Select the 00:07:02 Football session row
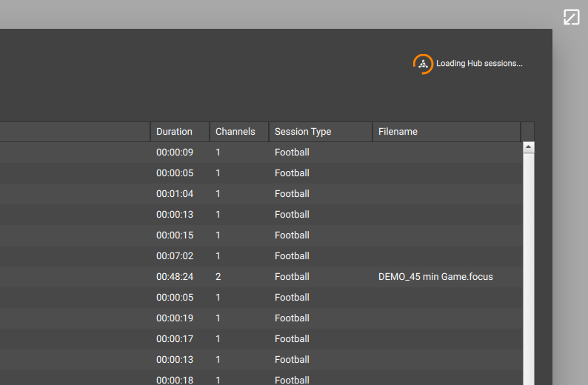The image size is (588, 385). tap(261, 256)
